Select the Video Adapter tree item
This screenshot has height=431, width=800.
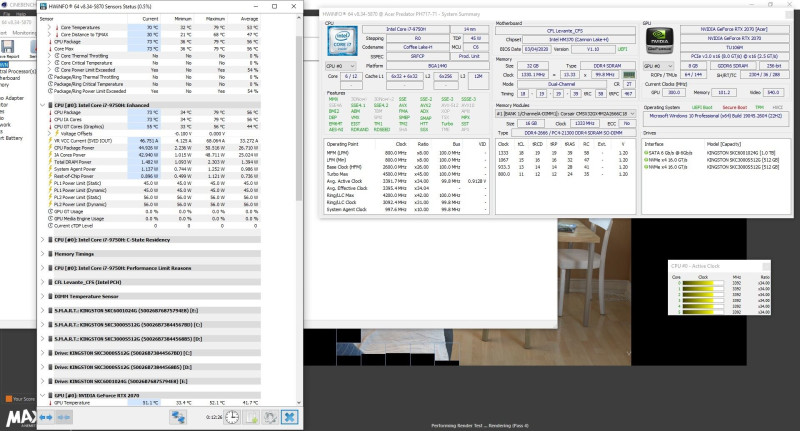click(x=12, y=98)
